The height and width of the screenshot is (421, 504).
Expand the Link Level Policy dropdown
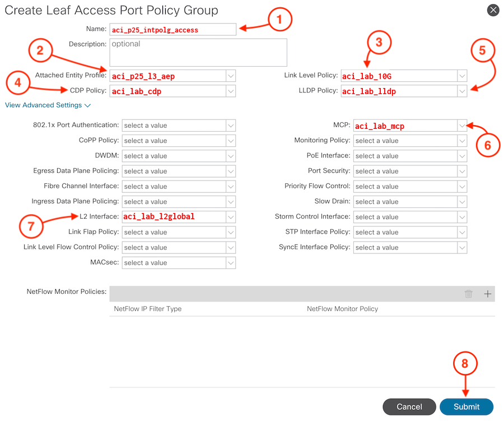click(461, 76)
